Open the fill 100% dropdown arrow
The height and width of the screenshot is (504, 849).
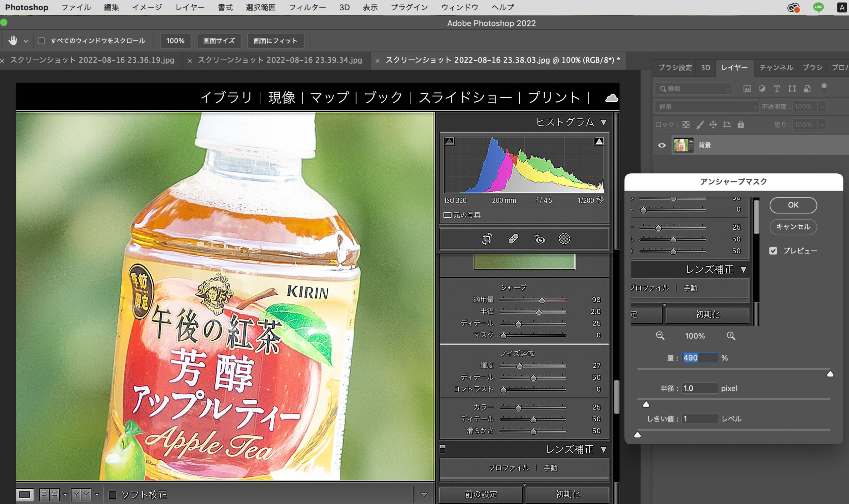coord(821,125)
